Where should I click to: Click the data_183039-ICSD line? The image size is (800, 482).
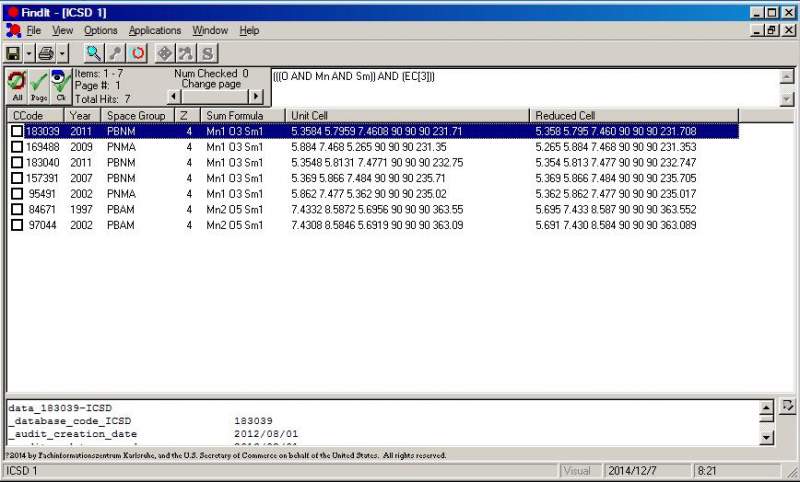60,408
